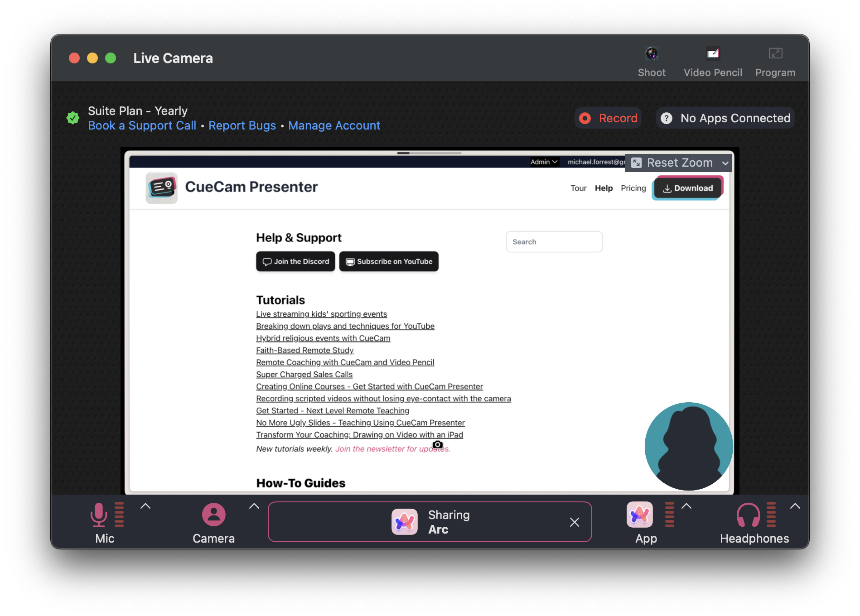Open Remote Coaching with CueCam and Video Pencil
The height and width of the screenshot is (616, 860).
pos(345,362)
